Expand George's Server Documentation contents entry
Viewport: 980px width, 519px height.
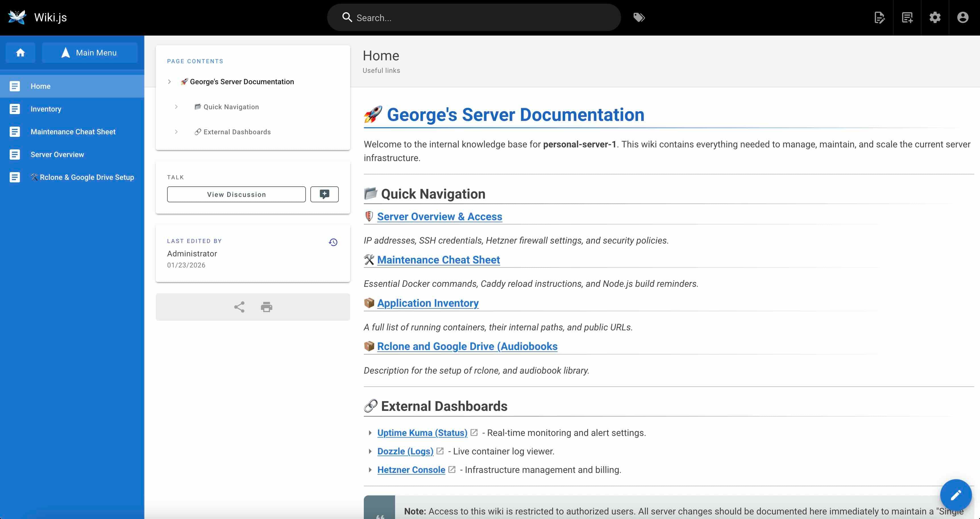(169, 81)
